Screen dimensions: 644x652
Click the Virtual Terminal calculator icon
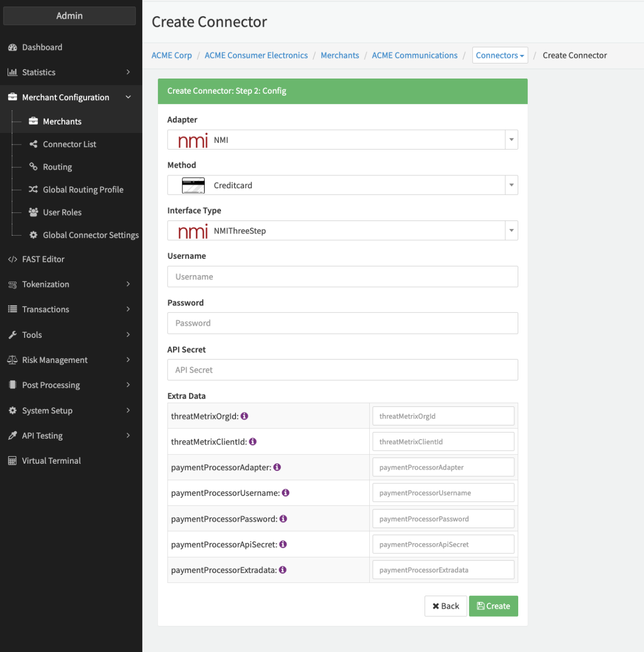click(x=13, y=461)
